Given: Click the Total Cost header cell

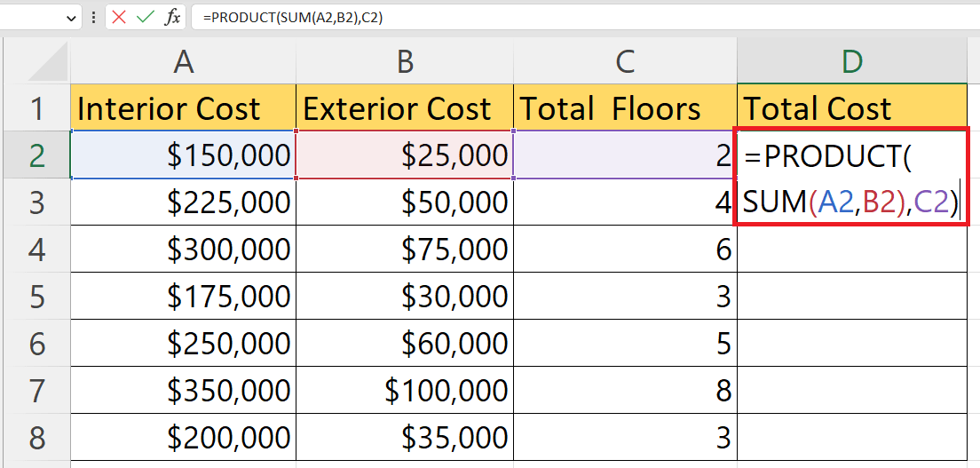Looking at the screenshot, I should click(x=852, y=108).
